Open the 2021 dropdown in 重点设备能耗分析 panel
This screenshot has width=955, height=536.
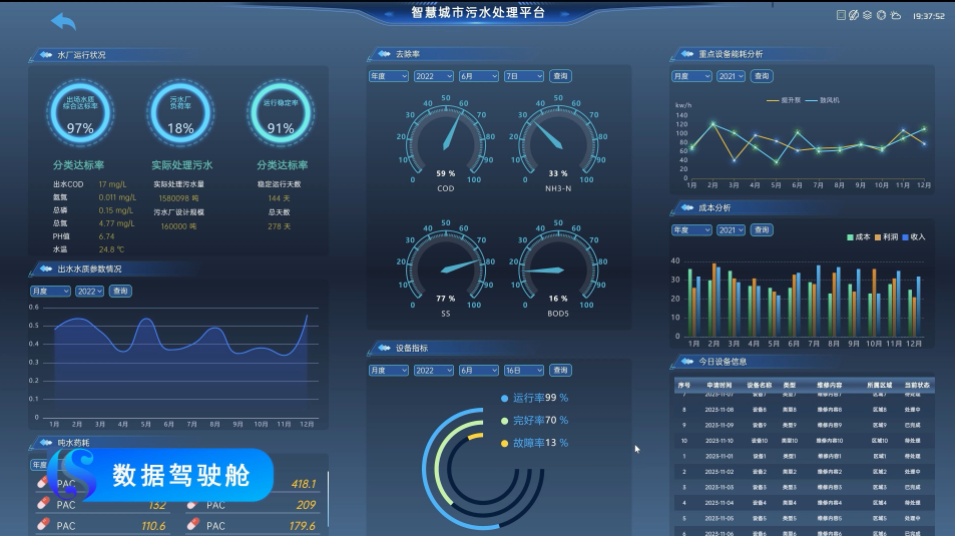pos(731,76)
